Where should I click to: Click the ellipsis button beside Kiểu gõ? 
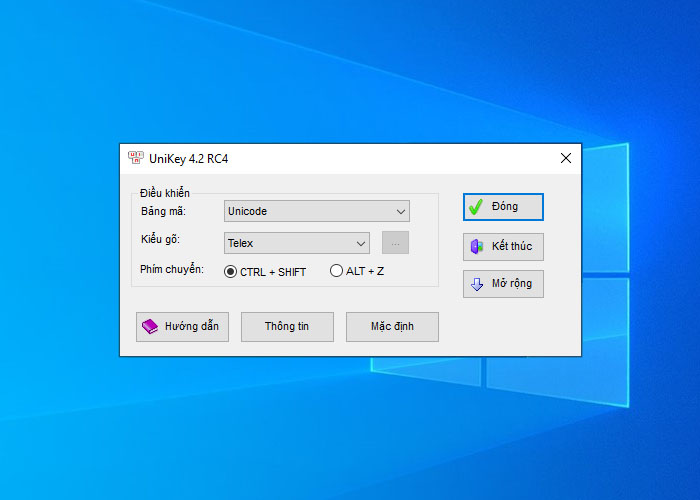(x=395, y=243)
